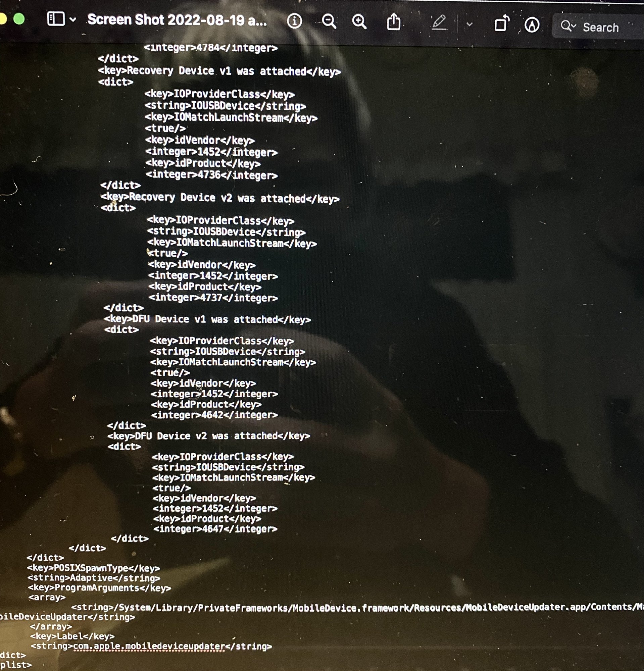The image size is (644, 671).
Task: Rotate the image with the rotate icon
Action: pos(502,24)
